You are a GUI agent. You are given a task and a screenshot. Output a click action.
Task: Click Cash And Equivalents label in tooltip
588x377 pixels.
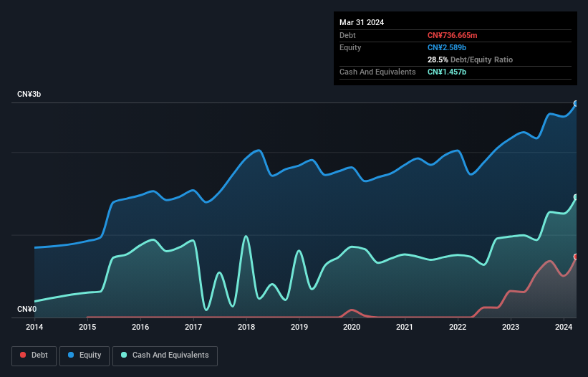377,72
